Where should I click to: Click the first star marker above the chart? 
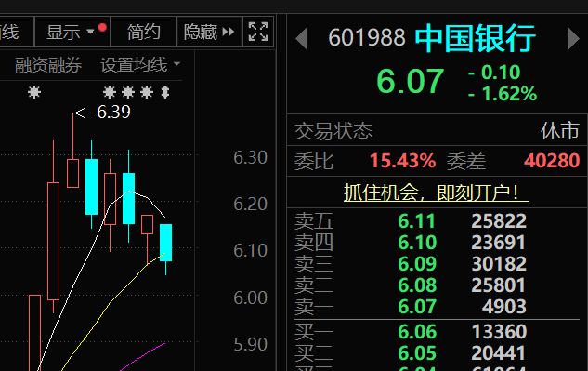click(x=34, y=92)
